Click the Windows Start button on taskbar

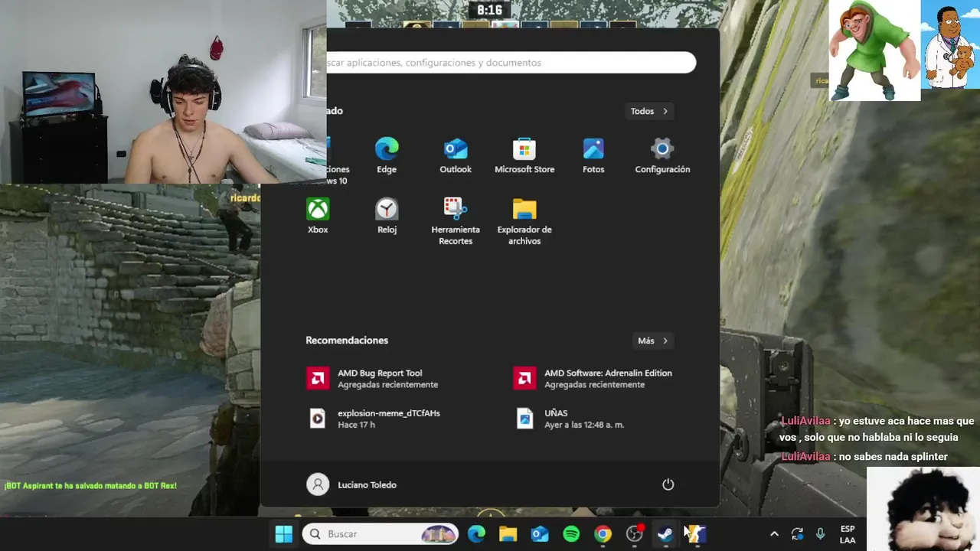pyautogui.click(x=284, y=533)
